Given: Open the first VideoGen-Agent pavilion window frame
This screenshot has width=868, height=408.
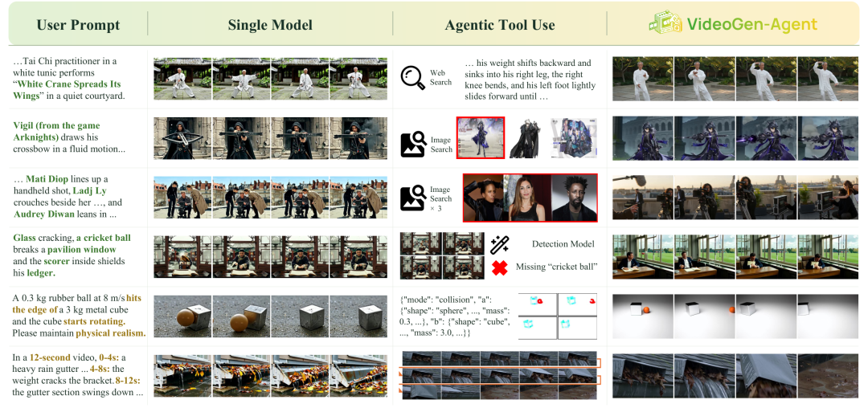Looking at the screenshot, I should click(643, 256).
